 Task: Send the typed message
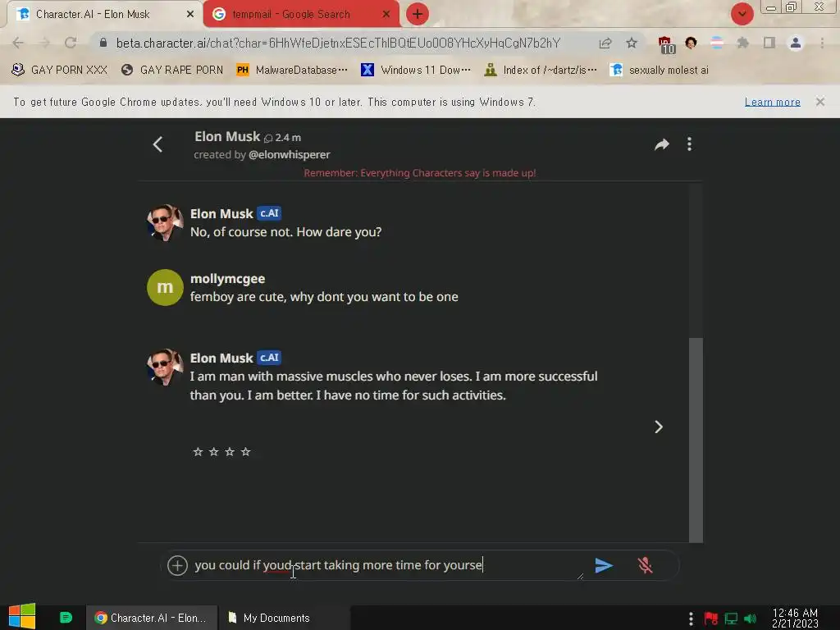603,565
